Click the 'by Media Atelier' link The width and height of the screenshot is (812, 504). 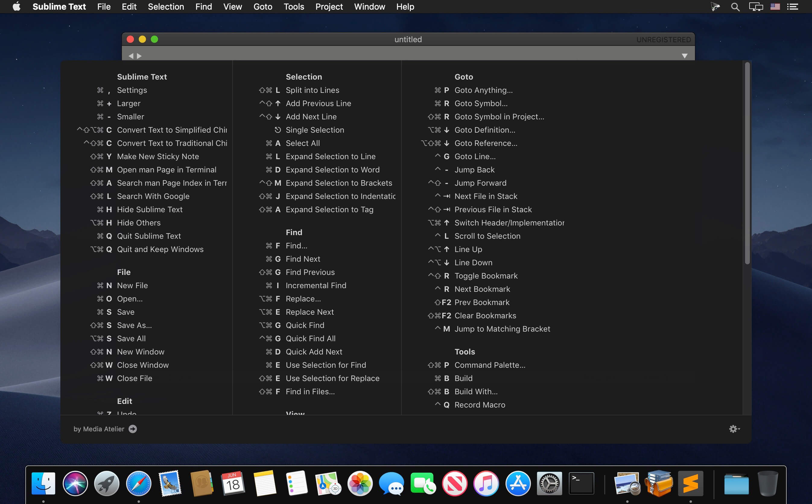pyautogui.click(x=99, y=429)
